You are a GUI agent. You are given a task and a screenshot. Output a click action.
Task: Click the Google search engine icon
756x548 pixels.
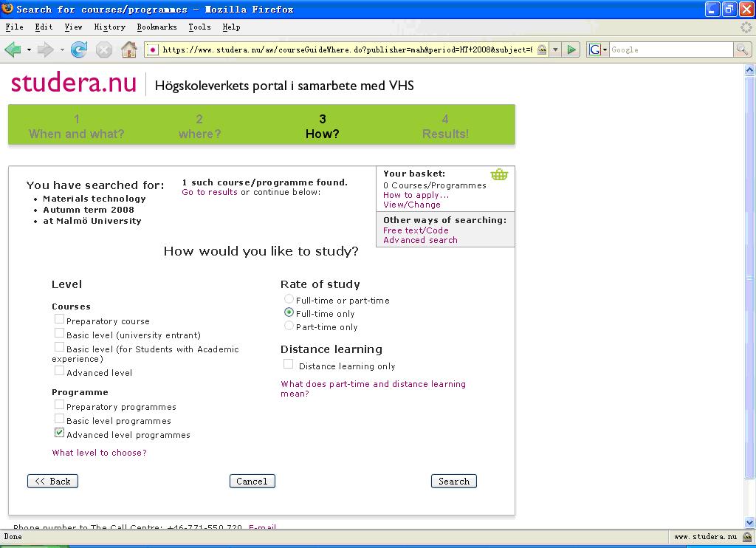pos(595,49)
